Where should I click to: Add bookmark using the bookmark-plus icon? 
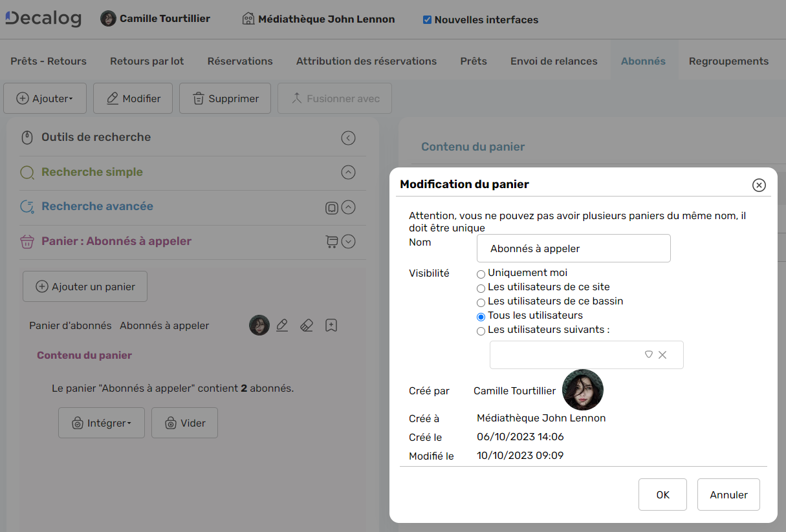coord(331,325)
